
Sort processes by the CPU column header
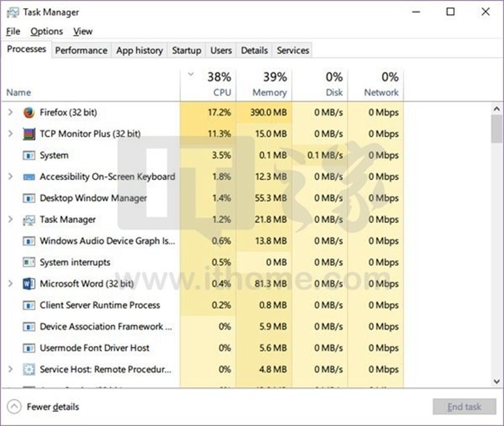(x=210, y=85)
